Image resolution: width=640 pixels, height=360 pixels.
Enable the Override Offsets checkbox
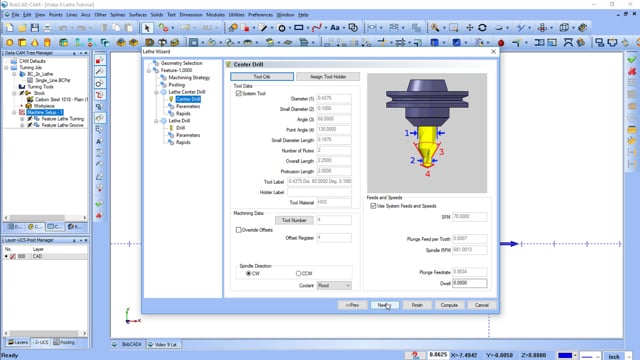[238, 230]
